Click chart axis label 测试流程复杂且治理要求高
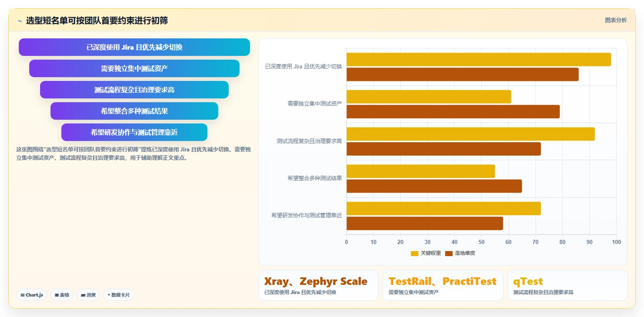Image resolution: width=644 pixels, height=317 pixels. click(x=309, y=141)
